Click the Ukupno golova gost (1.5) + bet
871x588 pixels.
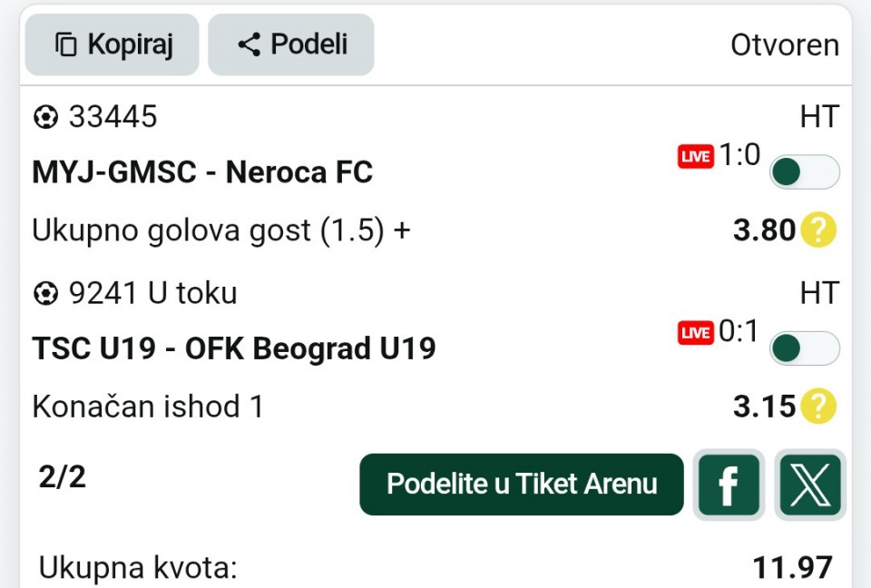(221, 230)
